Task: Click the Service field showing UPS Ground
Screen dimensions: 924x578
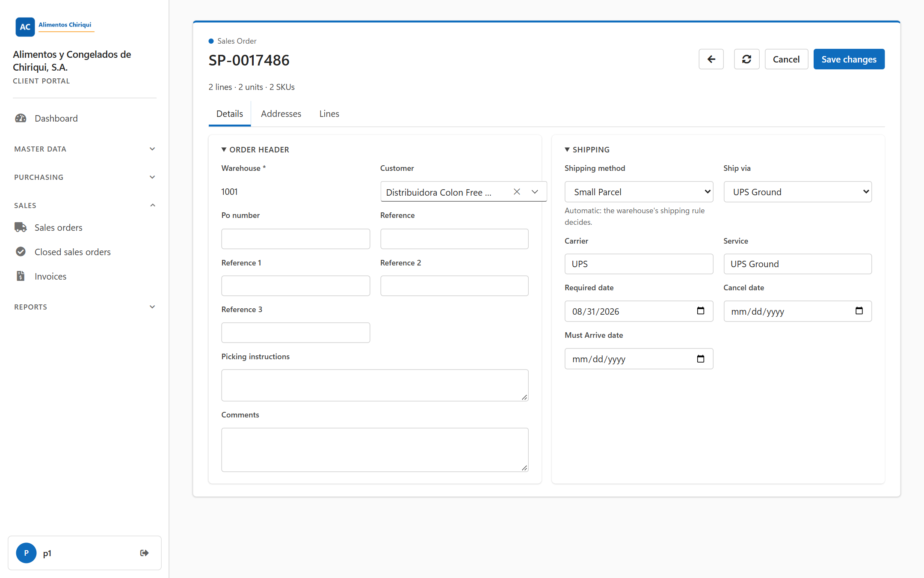Action: tap(797, 264)
